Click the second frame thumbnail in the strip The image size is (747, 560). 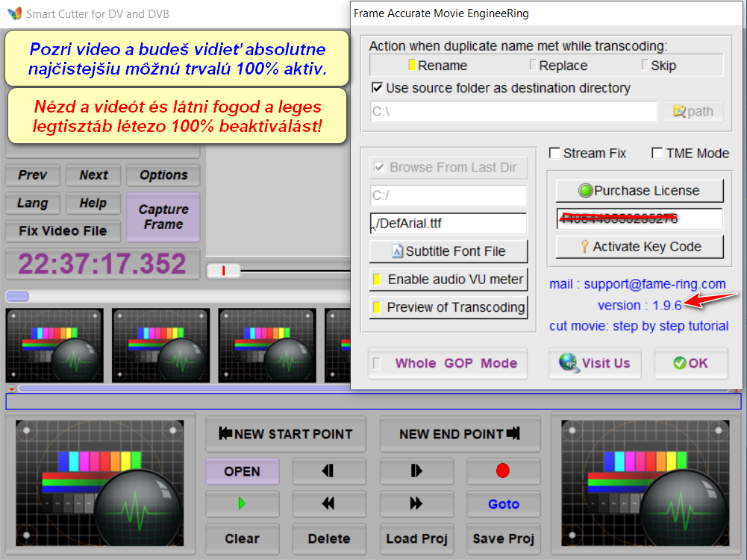click(161, 345)
